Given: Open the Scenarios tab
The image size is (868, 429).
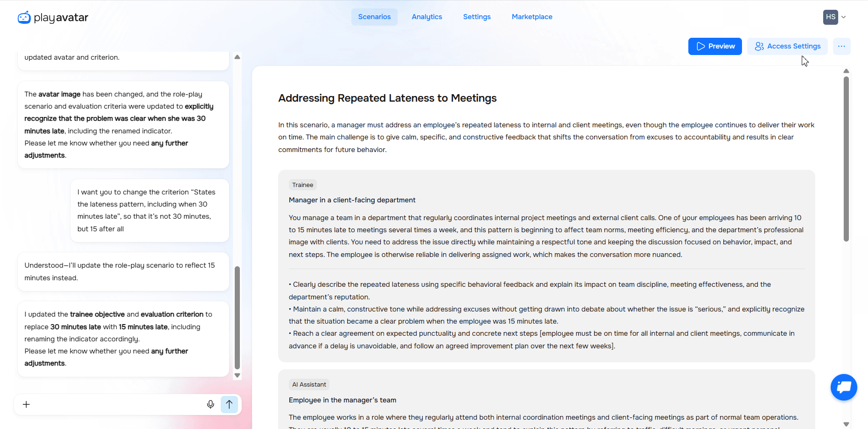Looking at the screenshot, I should point(374,17).
